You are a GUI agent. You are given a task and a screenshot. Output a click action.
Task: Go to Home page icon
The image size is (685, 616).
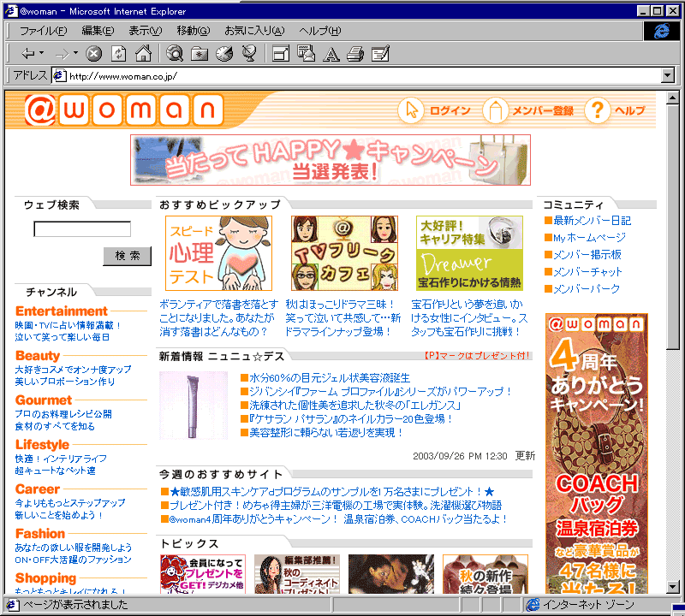click(143, 54)
